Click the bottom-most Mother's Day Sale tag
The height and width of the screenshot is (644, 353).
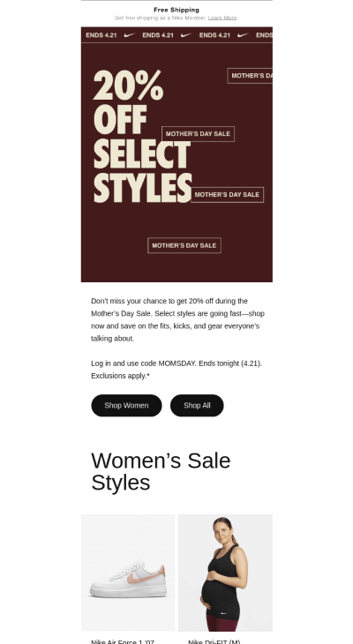coord(184,245)
